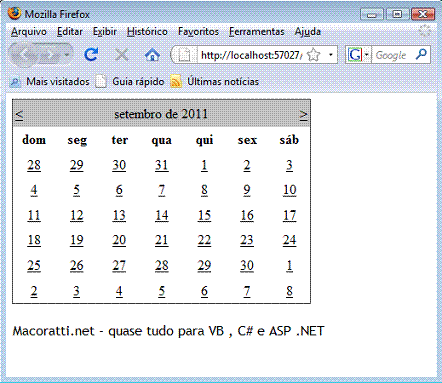442x383 pixels.
Task: Click the 'setembro de 2011' calendar title
Action: pyautogui.click(x=161, y=114)
